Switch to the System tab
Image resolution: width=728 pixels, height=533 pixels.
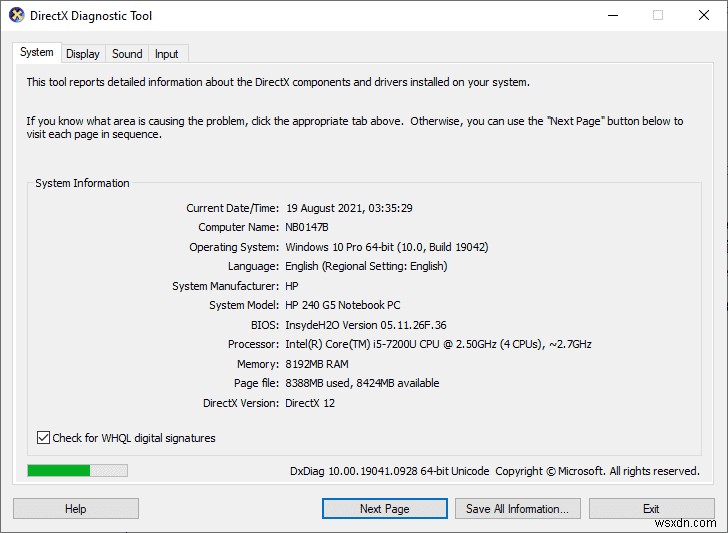(x=37, y=53)
